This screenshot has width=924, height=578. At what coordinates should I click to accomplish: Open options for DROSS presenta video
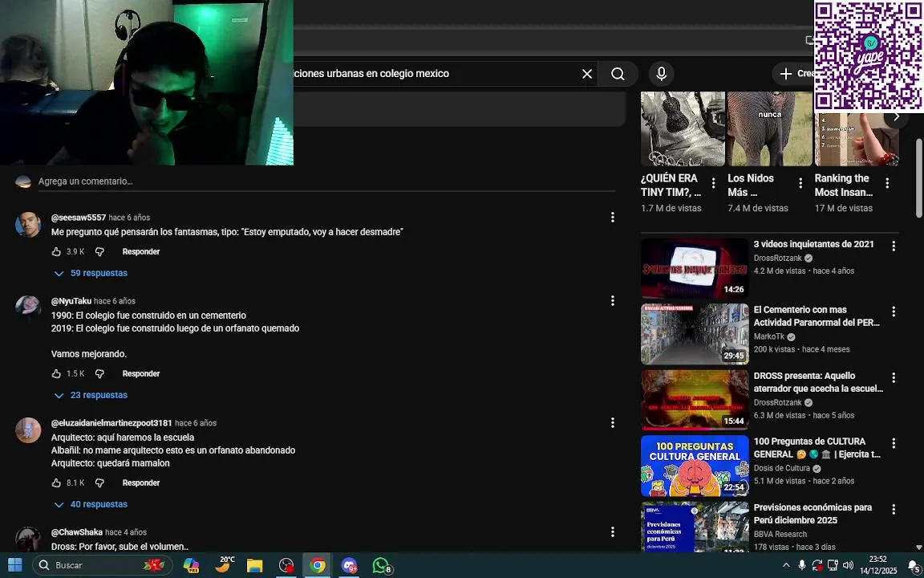[894, 377]
